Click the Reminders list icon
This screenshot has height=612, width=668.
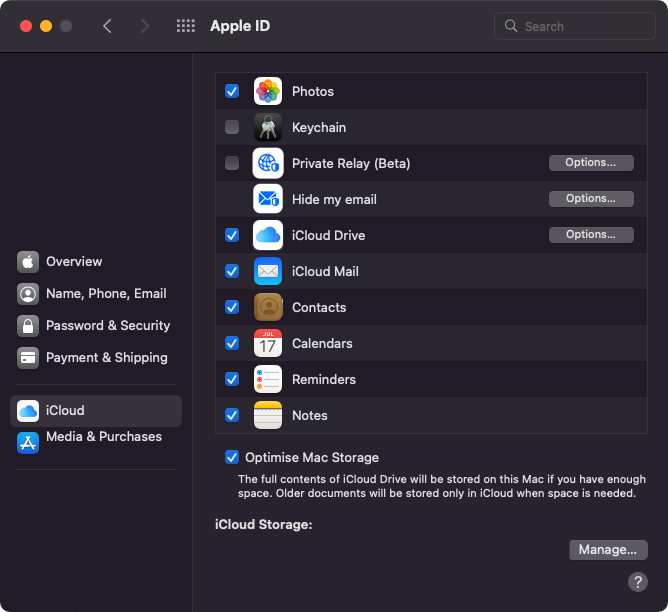268,379
